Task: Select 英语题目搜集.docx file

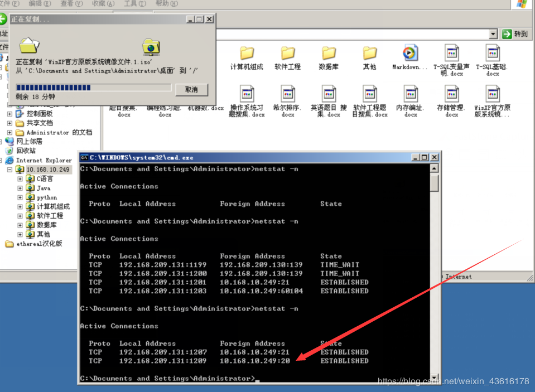Action: tap(329, 94)
